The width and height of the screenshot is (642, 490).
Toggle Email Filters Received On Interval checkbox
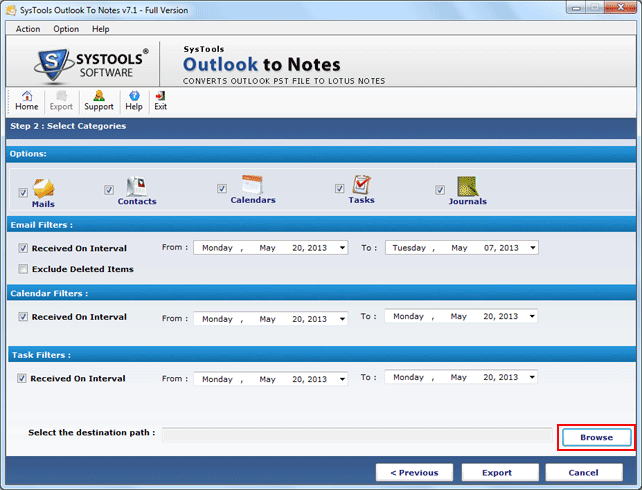23,248
